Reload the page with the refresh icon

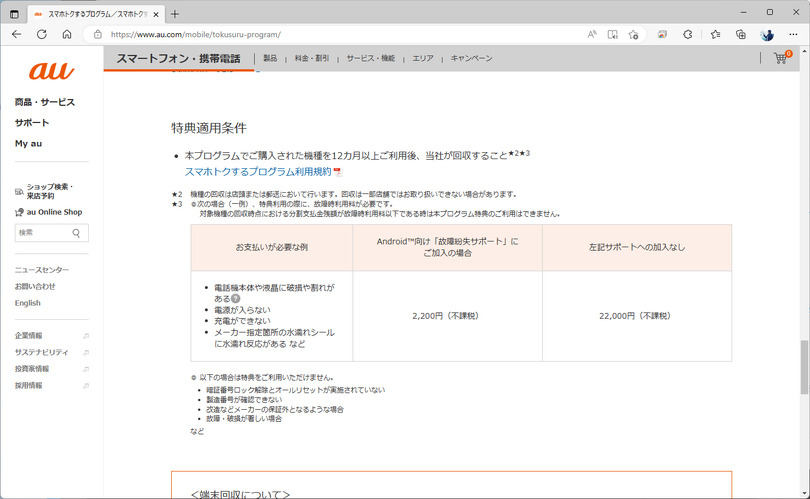click(42, 35)
